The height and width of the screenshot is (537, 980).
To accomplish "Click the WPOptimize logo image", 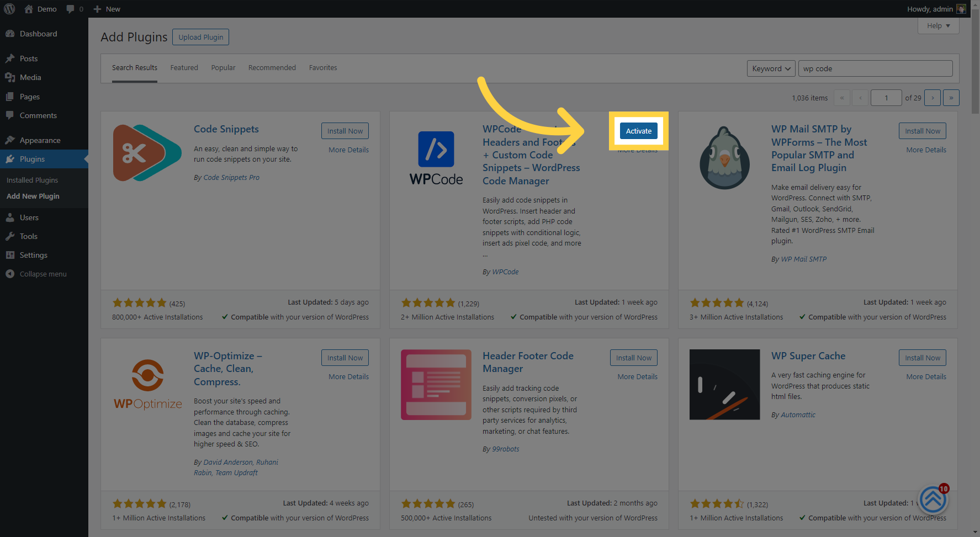I will pyautogui.click(x=147, y=385).
